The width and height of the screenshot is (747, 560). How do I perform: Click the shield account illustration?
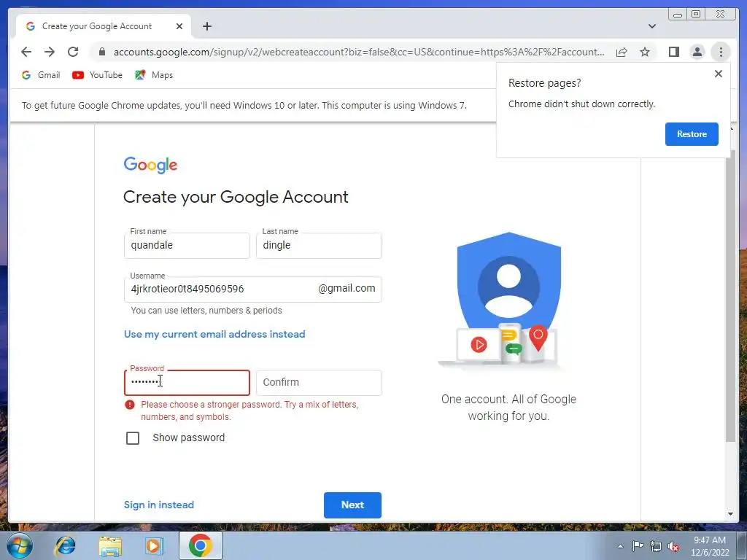pyautogui.click(x=508, y=300)
